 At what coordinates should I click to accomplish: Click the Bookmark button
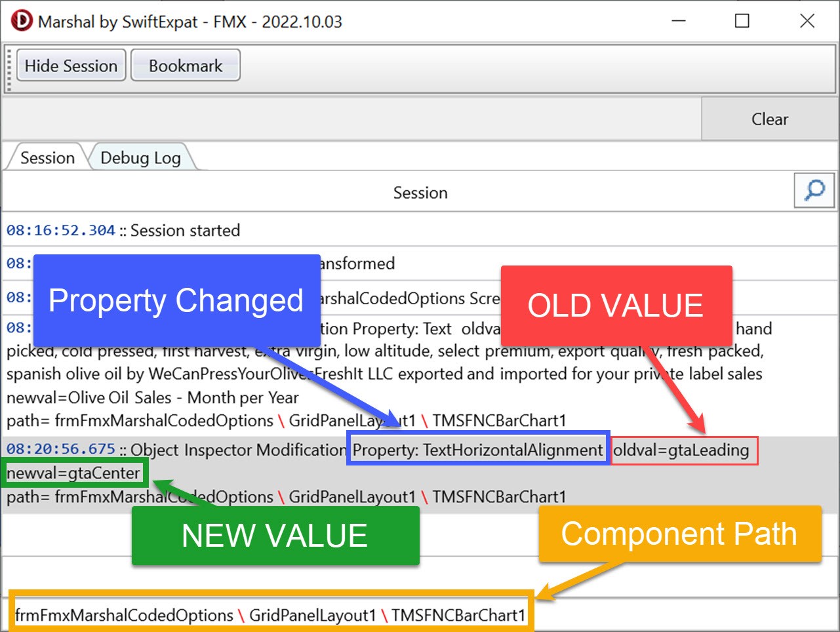point(186,66)
